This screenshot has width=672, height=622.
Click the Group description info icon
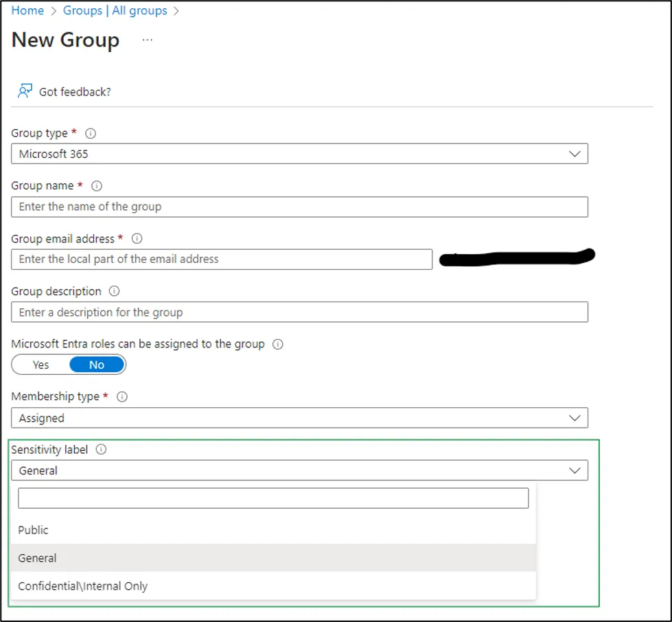point(115,291)
